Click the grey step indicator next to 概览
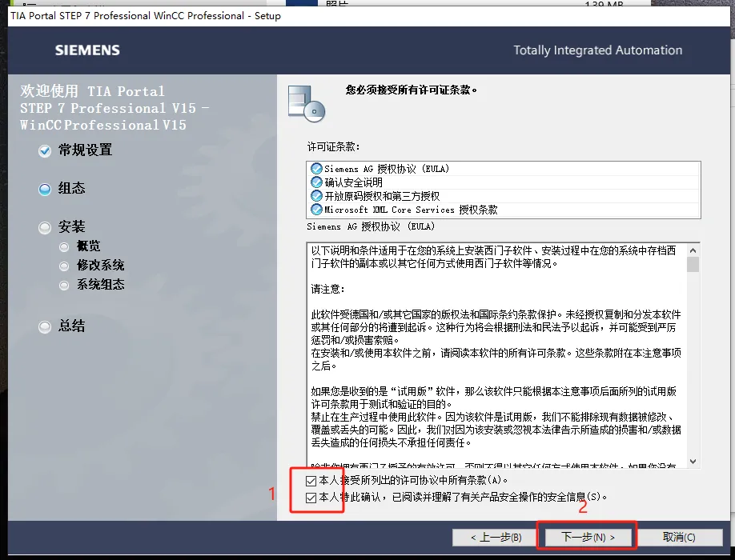 coord(64,246)
